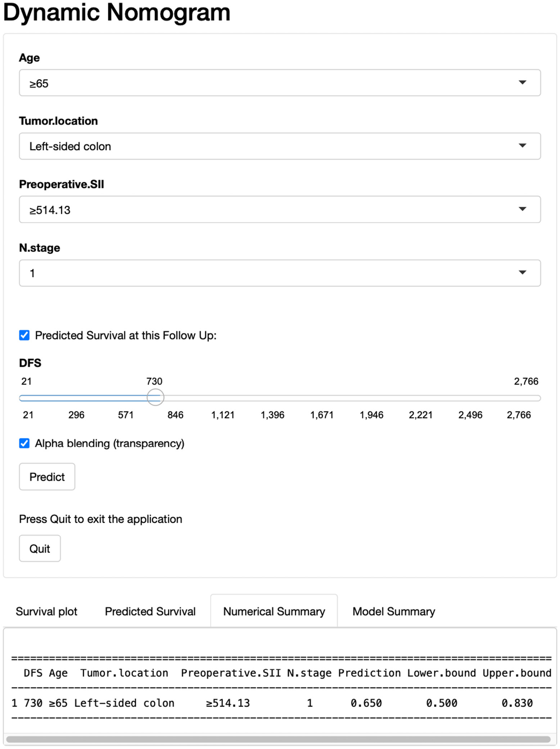Screen dimensions: 560x749
Task: Click the Age dropdown caret arrow
Action: tap(522, 83)
